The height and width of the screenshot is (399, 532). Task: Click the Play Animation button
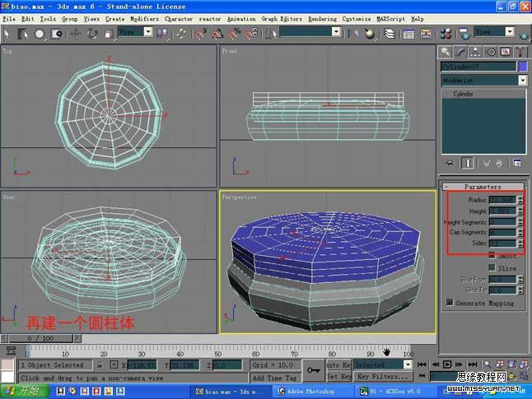pyautogui.click(x=447, y=364)
